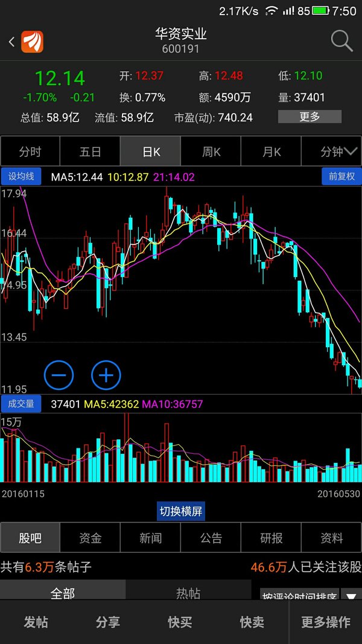Viewport: 362px width, 644px height.
Task: Click stock code 600191
Action: point(180,49)
